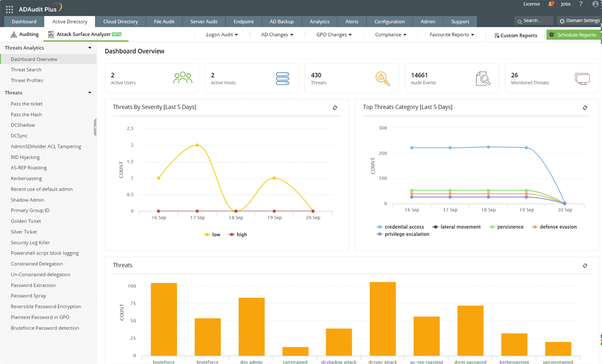Click the Schedule Reports button

(x=573, y=35)
